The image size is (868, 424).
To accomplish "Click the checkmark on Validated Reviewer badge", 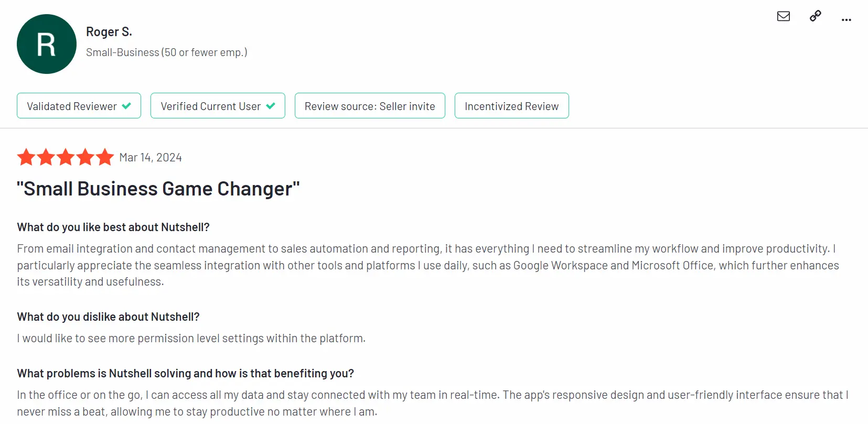I will point(126,105).
